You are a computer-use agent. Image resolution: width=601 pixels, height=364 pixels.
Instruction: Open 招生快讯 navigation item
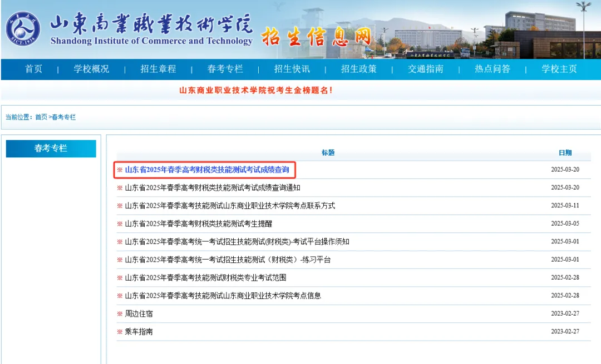pos(292,69)
